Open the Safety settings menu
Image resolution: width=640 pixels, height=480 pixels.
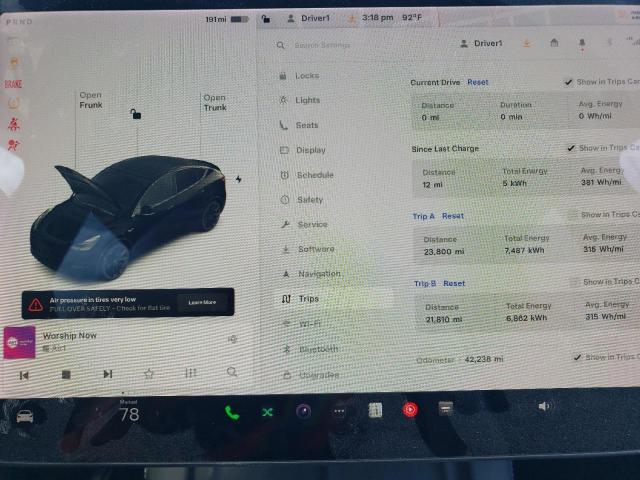[302, 200]
